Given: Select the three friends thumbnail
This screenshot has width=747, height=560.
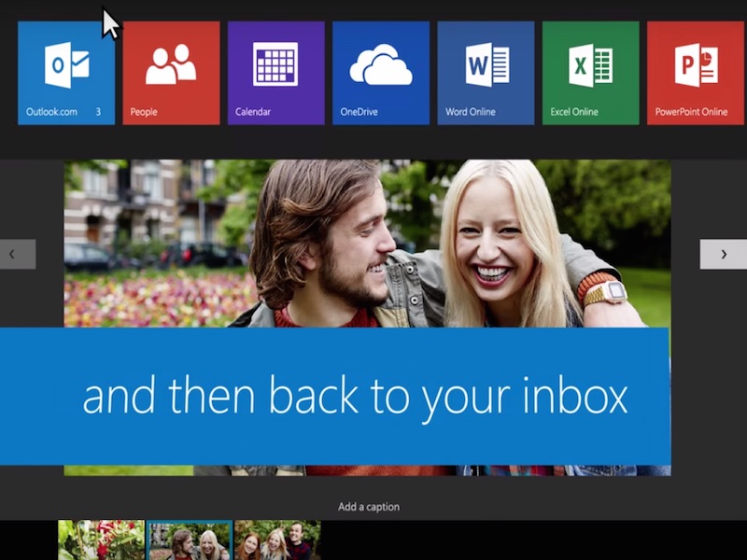Looking at the screenshot, I should click(277, 540).
